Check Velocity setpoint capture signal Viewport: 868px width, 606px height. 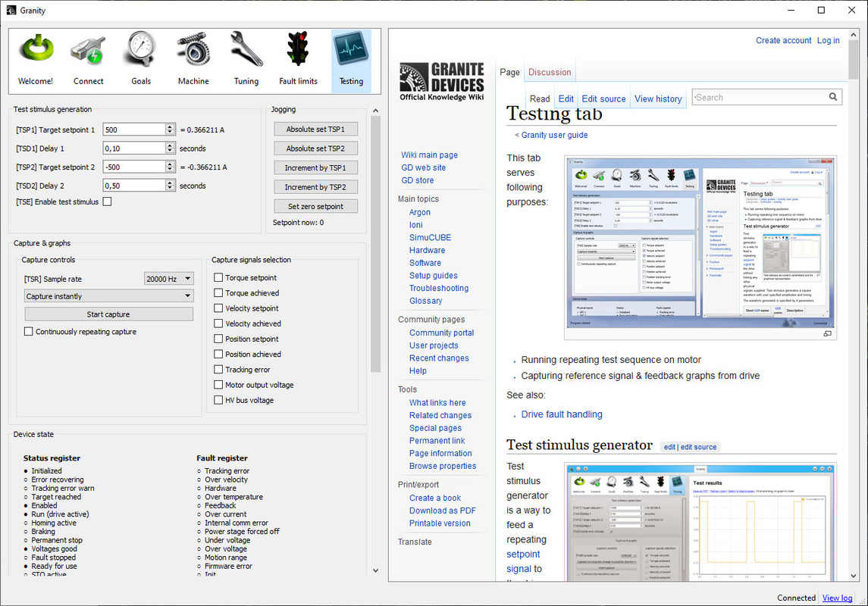coord(218,308)
